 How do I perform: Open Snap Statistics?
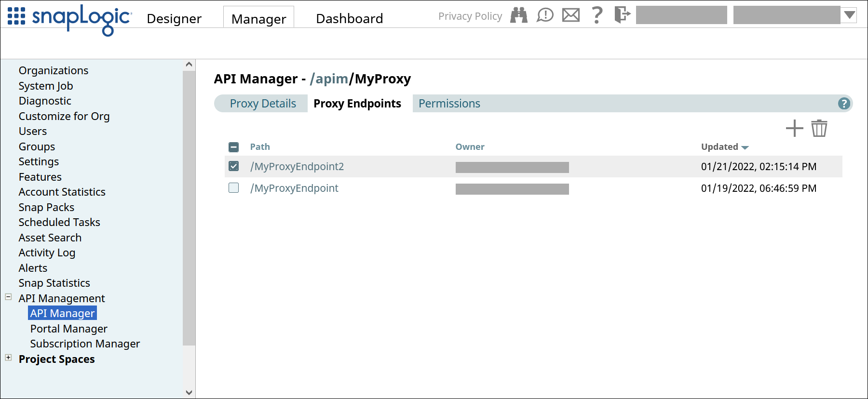(x=54, y=283)
